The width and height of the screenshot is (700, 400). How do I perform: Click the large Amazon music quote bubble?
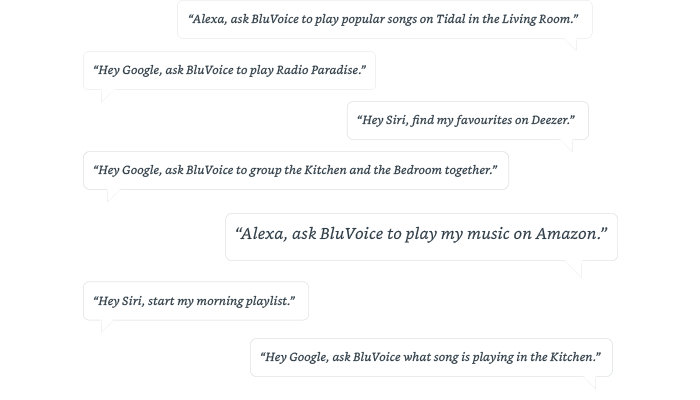point(421,235)
